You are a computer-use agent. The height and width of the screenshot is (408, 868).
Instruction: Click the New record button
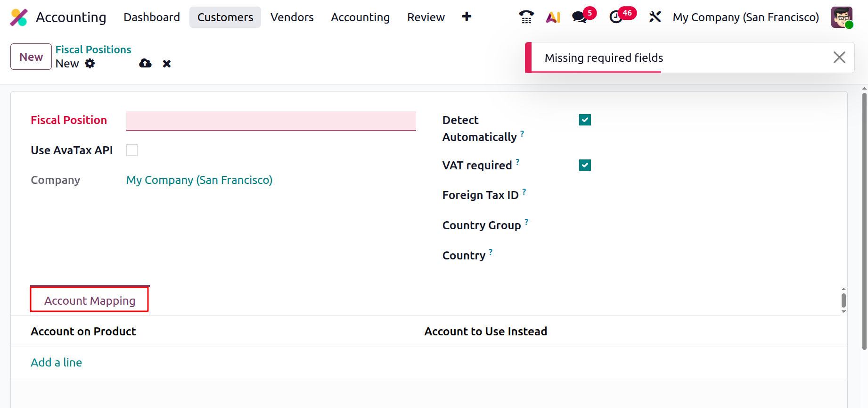[31, 57]
